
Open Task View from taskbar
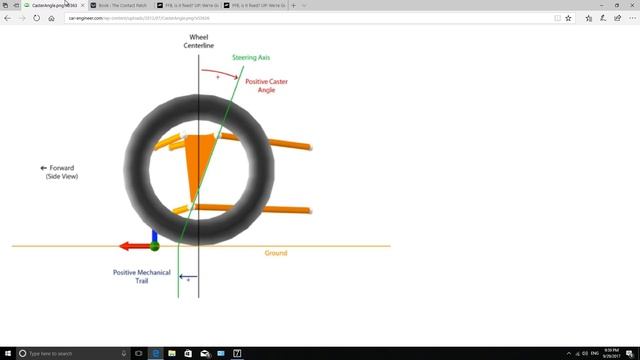tap(139, 353)
